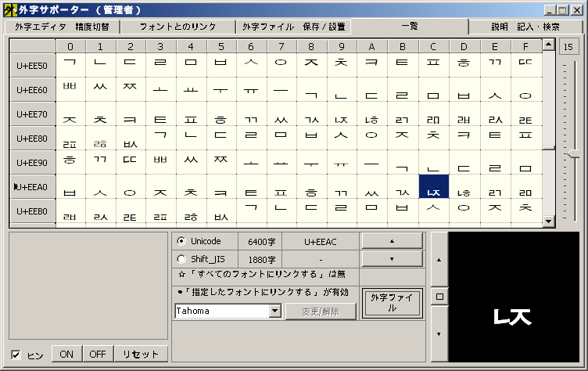Screen dimensions: 588x371
Task: Select the glyph cell at U+EEA0 column 8
Action: click(x=311, y=186)
